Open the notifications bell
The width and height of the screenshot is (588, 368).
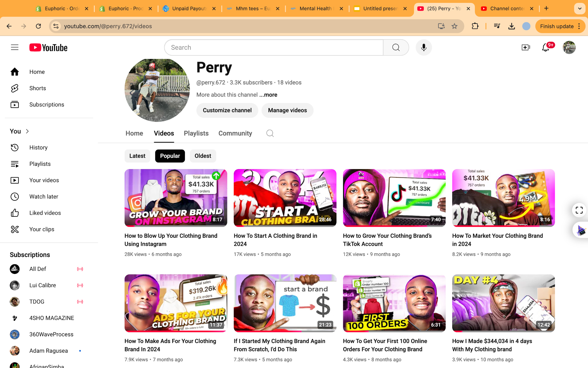pyautogui.click(x=546, y=47)
